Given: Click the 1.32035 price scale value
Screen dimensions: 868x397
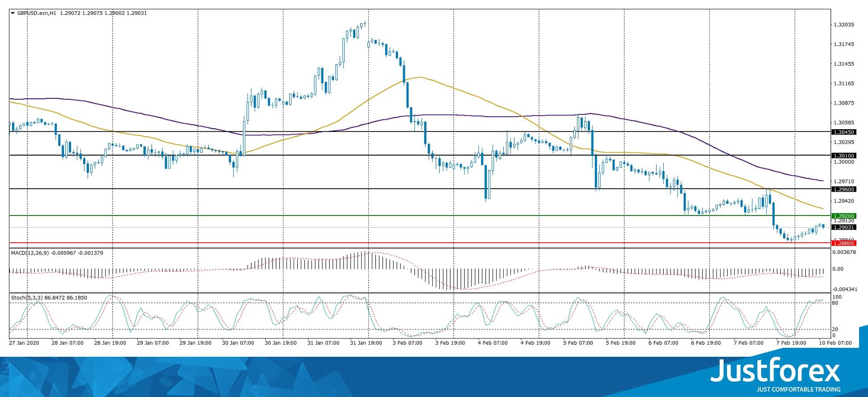Looking at the screenshot, I should pos(844,25).
